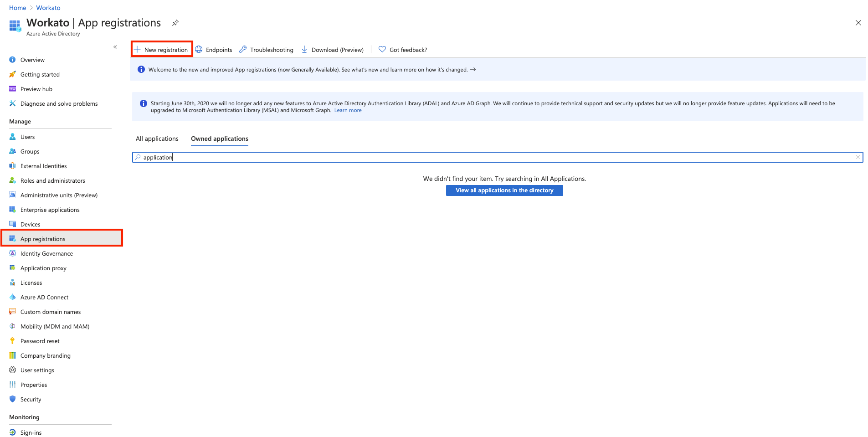Pin the App registrations page

[x=175, y=23]
